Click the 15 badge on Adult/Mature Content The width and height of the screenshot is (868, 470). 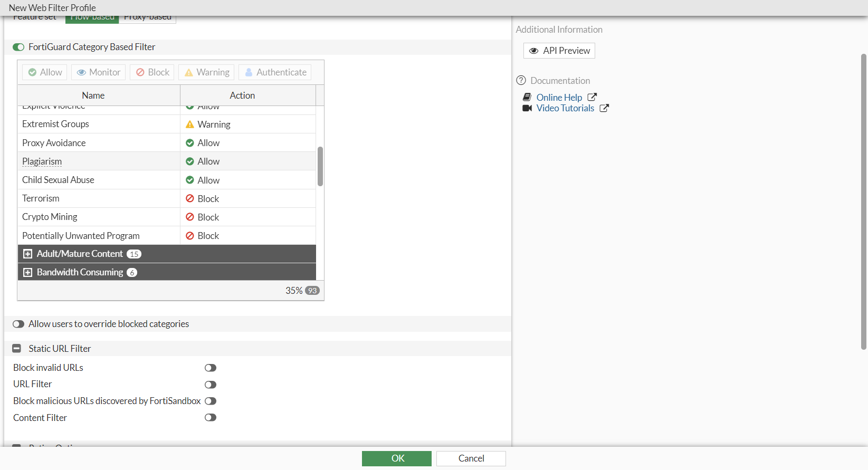pos(134,254)
